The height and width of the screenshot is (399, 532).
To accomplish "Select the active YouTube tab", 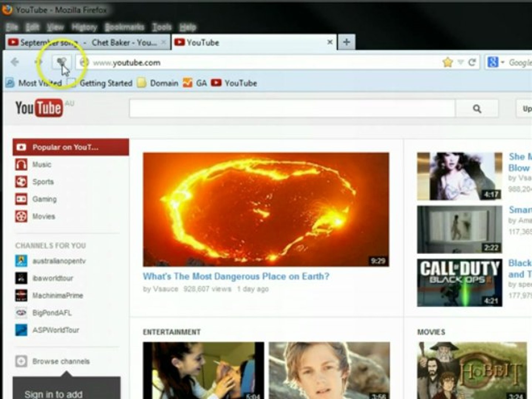I will [x=254, y=42].
